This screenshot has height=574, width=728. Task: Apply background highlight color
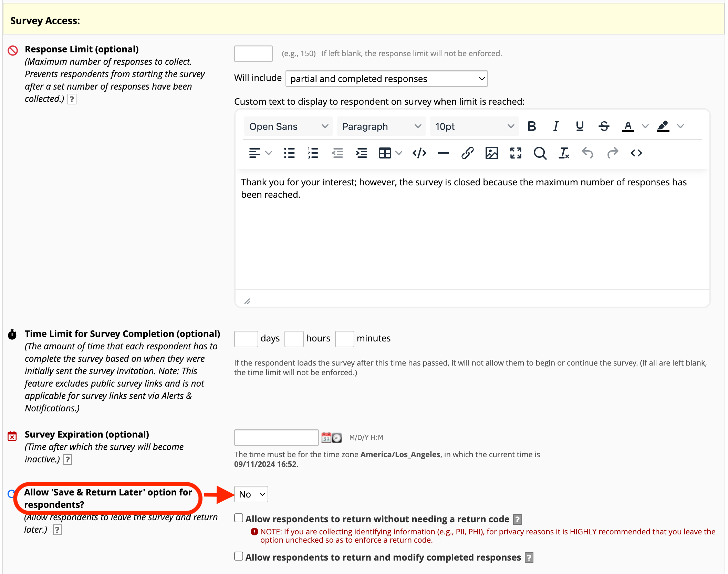(x=663, y=126)
